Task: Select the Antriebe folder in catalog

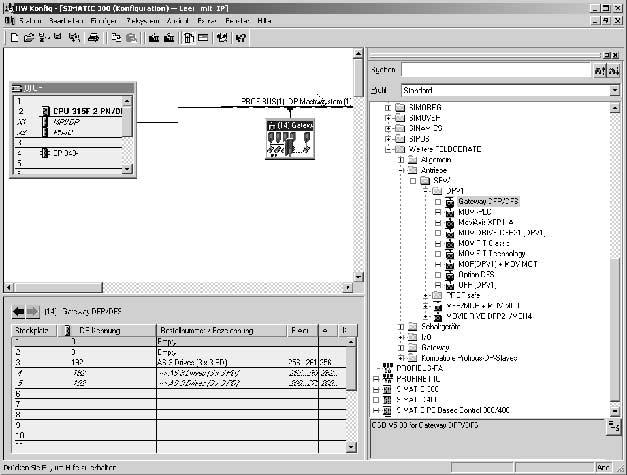Action: click(434, 170)
